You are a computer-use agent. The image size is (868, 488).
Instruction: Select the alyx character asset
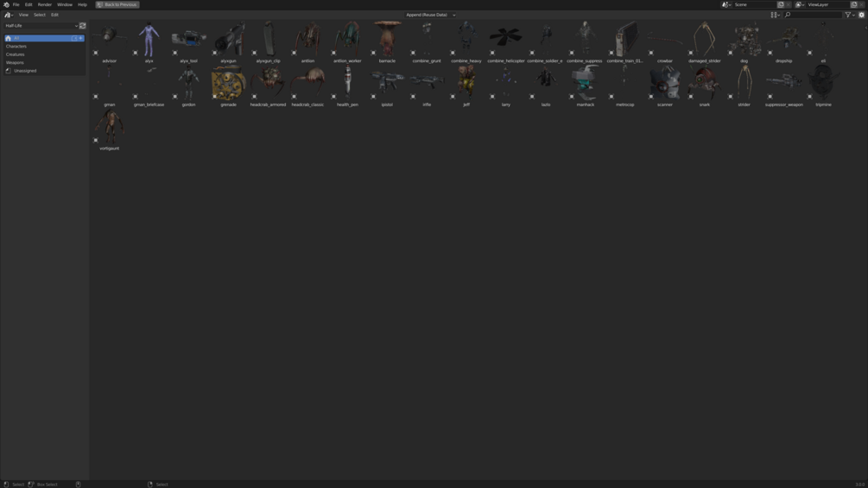coord(149,42)
